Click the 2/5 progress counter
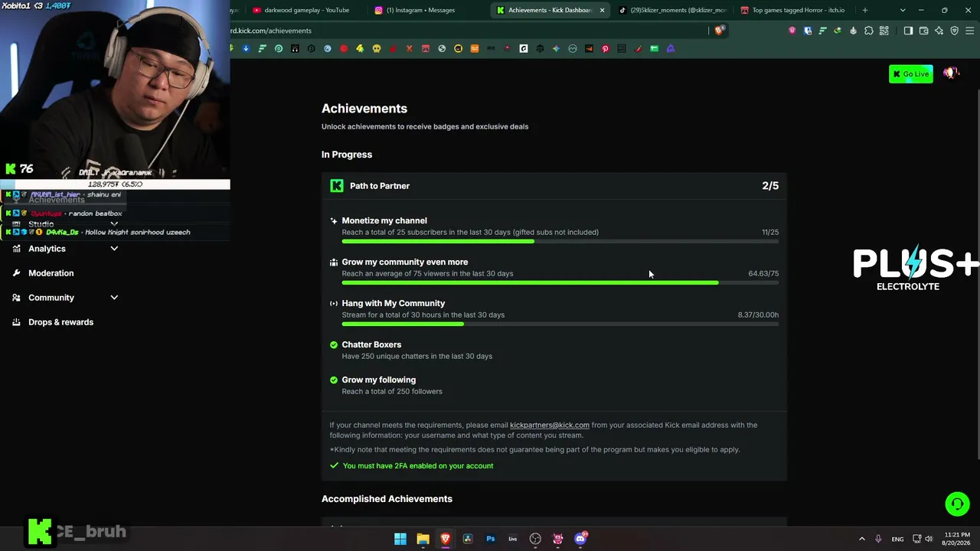Screen dimensions: 980x551 [x=770, y=186]
